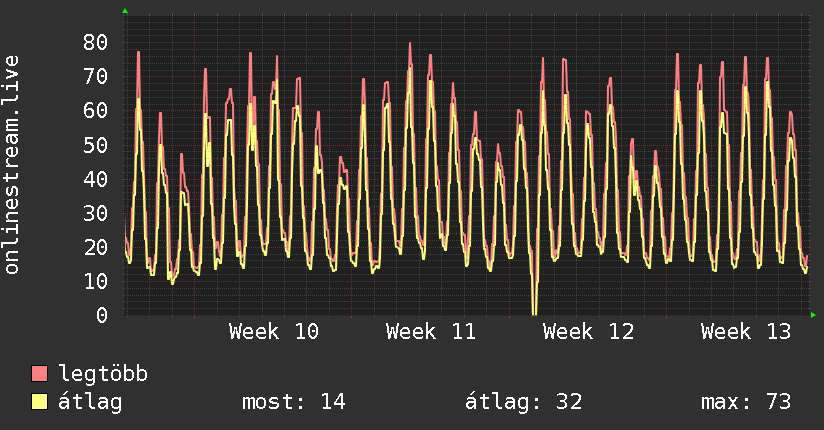Screen dimensions: 824x430
Task: Click the yellow átlag legend swatch
Action: 39,402
